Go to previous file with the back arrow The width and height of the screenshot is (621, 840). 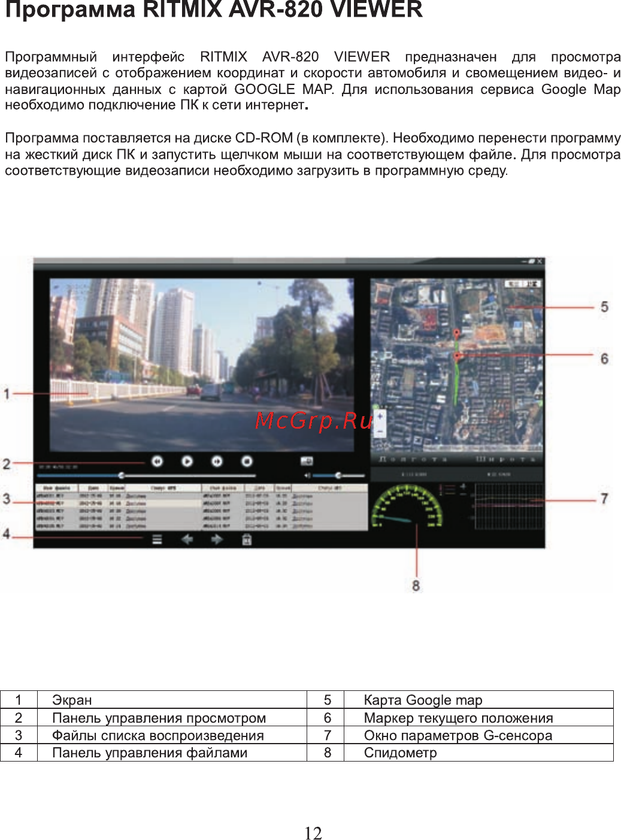tap(187, 539)
